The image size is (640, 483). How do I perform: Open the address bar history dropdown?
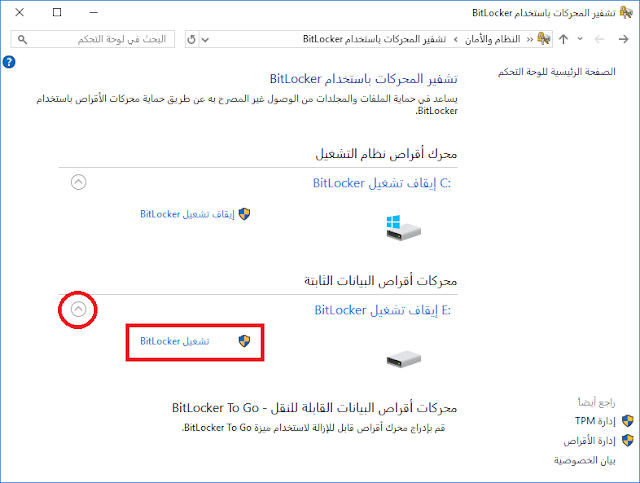point(205,40)
